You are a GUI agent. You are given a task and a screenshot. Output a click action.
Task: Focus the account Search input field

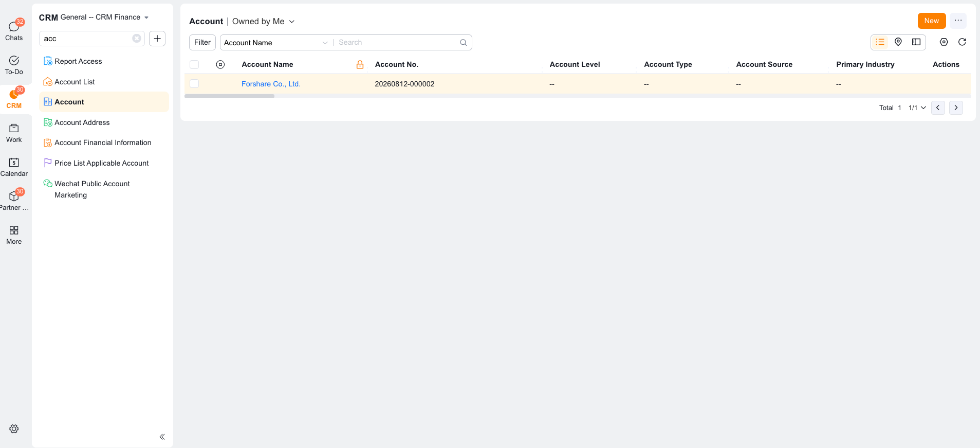click(397, 43)
